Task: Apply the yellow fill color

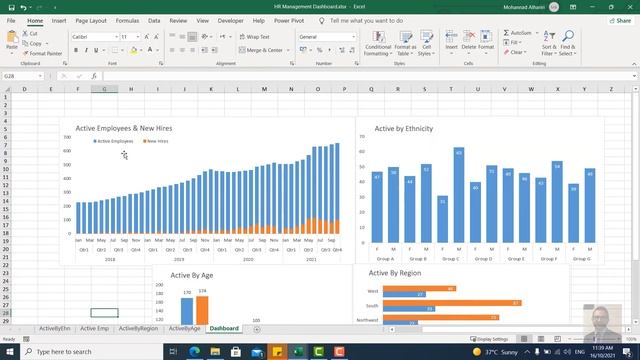Action: tap(133, 50)
